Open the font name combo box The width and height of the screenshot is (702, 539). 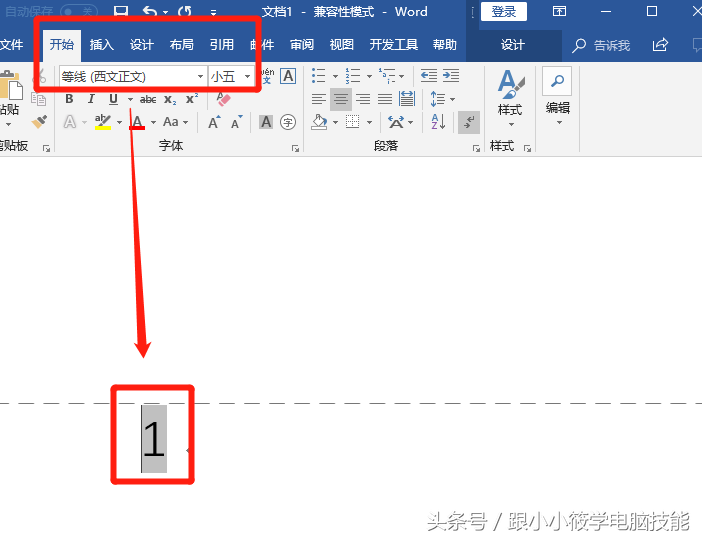[133, 77]
